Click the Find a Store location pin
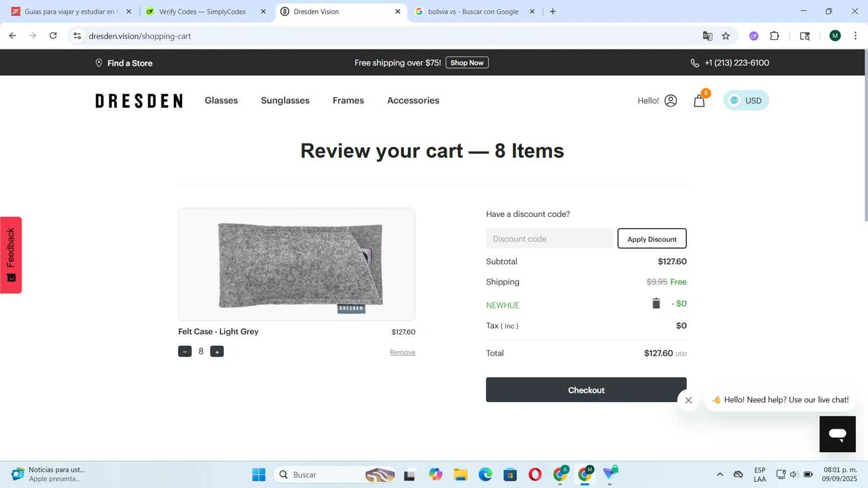This screenshot has height=488, width=868. pyautogui.click(x=99, y=63)
